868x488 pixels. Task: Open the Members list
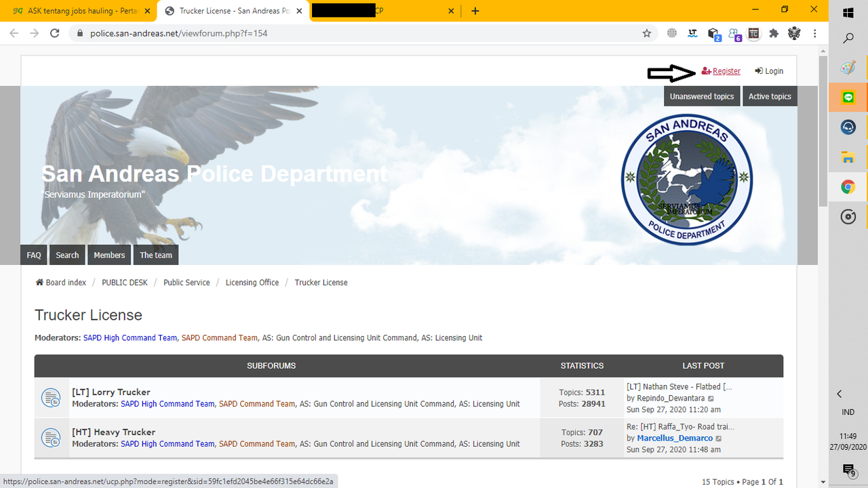[x=109, y=255]
